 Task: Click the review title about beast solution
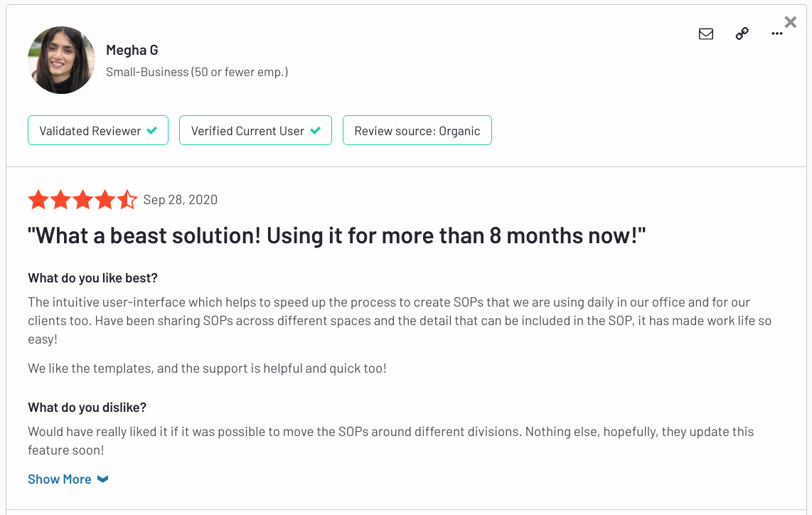(x=336, y=235)
